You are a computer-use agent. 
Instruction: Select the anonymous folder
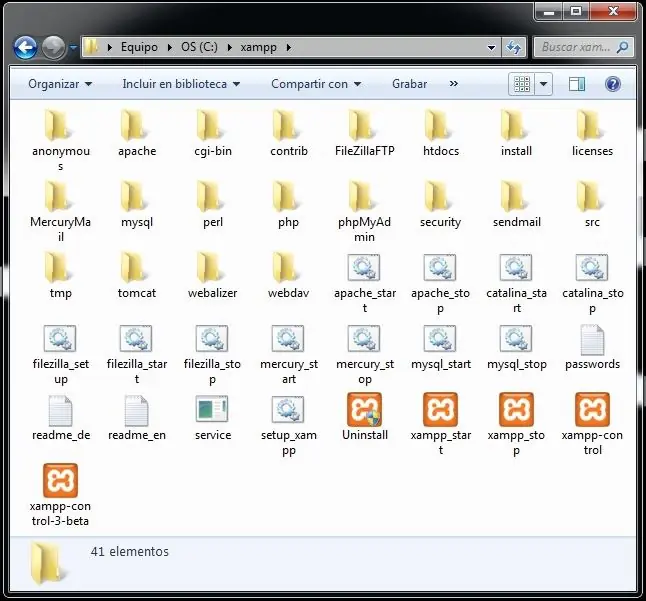58,125
